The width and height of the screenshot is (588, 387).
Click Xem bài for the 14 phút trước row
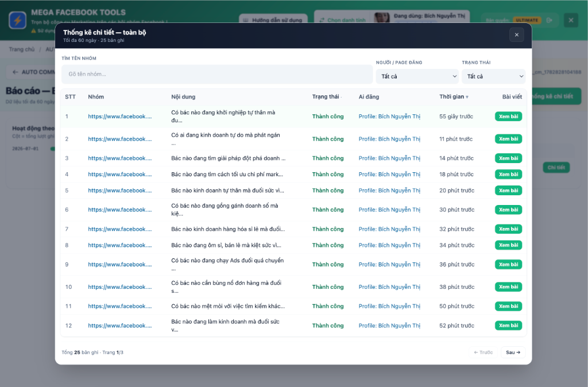coord(509,158)
